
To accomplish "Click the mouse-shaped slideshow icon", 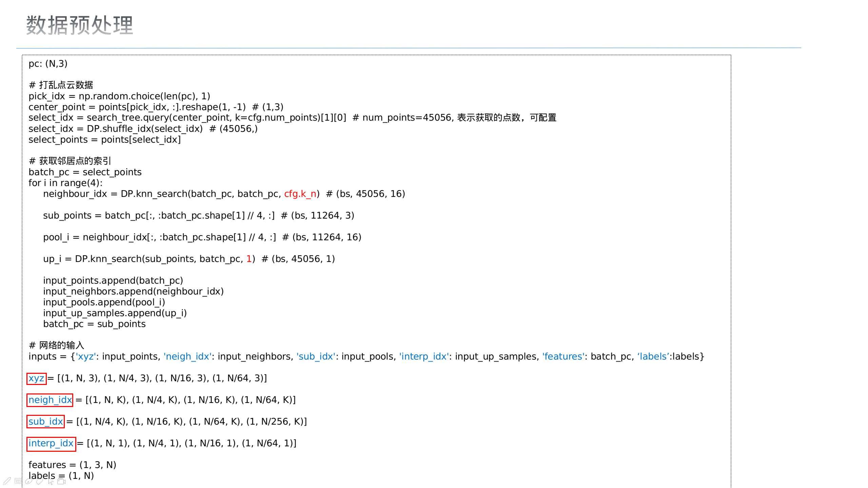I will (x=29, y=481).
